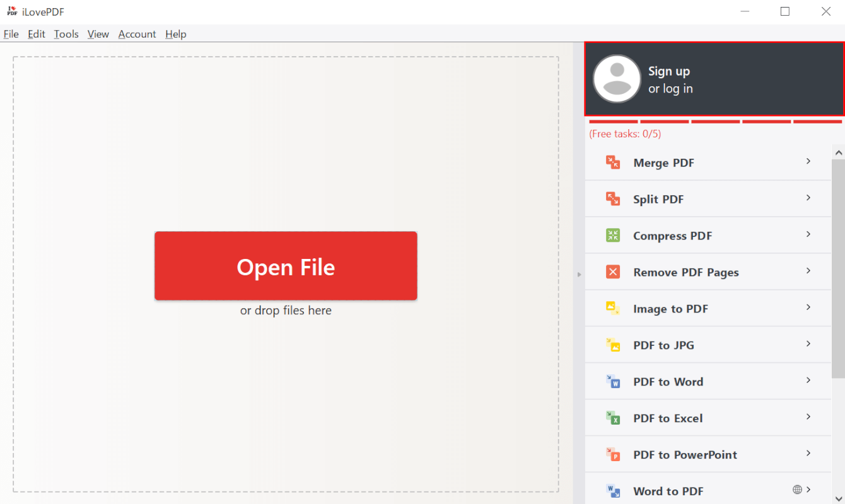The height and width of the screenshot is (504, 845).
Task: Click the PDF to Excel icon
Action: [612, 418]
